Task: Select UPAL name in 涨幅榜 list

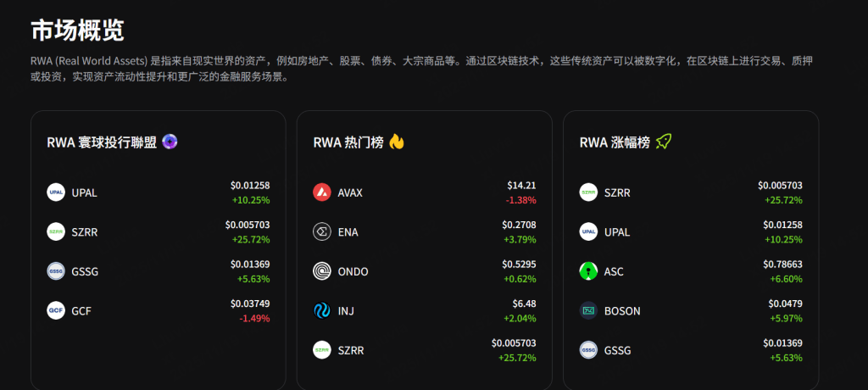Action: [x=617, y=232]
